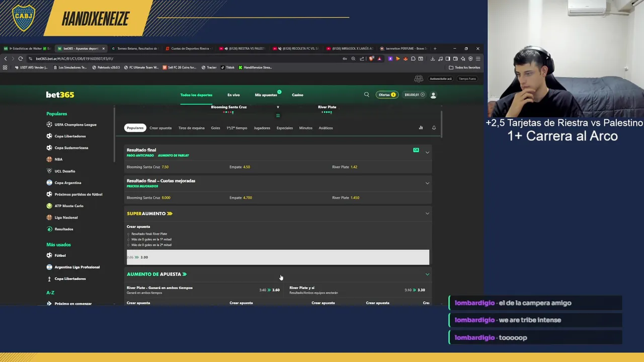
Task: Open Copa Sudamericana in sidebar
Action: (x=71, y=148)
